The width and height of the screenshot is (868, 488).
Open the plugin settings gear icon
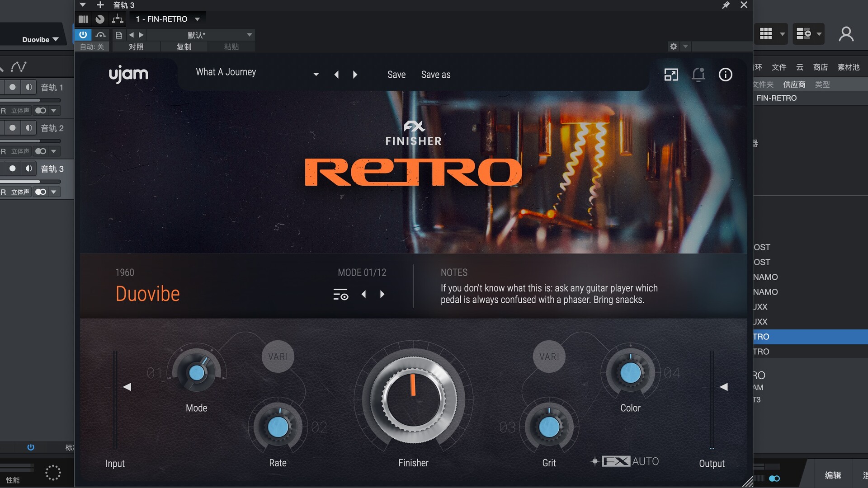click(x=674, y=46)
